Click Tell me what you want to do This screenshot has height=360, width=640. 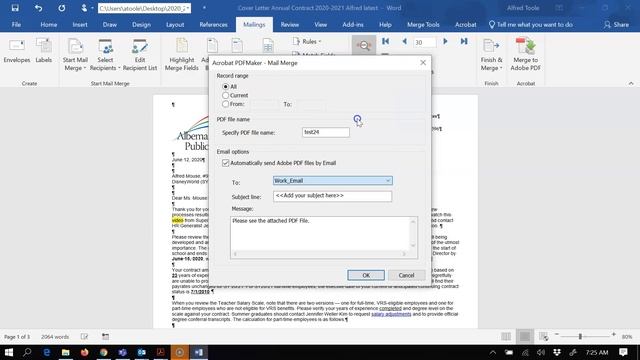point(531,24)
